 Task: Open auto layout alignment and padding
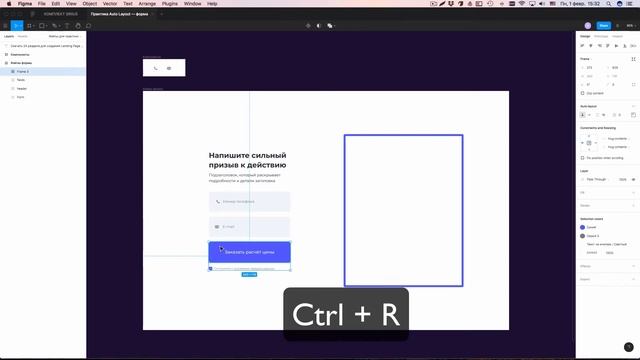coord(633,115)
